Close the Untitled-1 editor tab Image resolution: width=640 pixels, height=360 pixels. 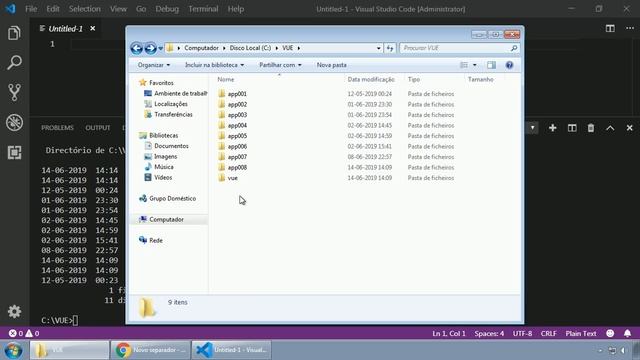click(93, 28)
